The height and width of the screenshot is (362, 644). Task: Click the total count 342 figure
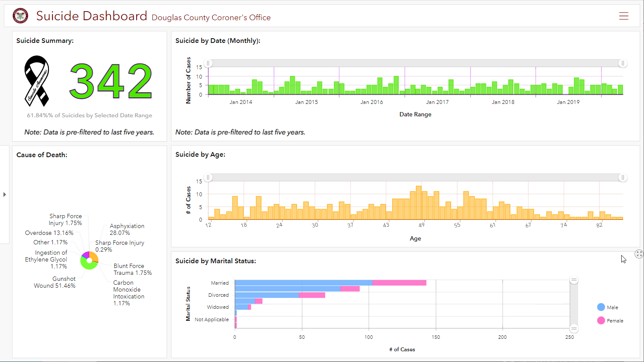coord(110,82)
